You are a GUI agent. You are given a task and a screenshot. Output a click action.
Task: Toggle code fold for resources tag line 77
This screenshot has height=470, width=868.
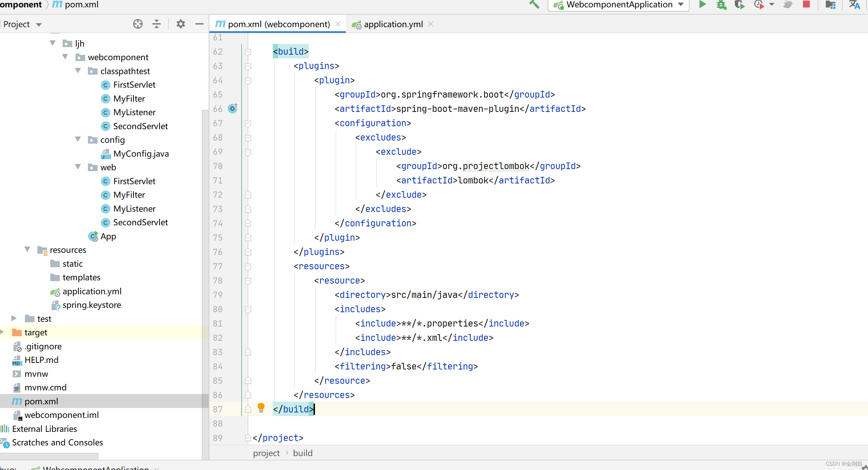(x=248, y=266)
